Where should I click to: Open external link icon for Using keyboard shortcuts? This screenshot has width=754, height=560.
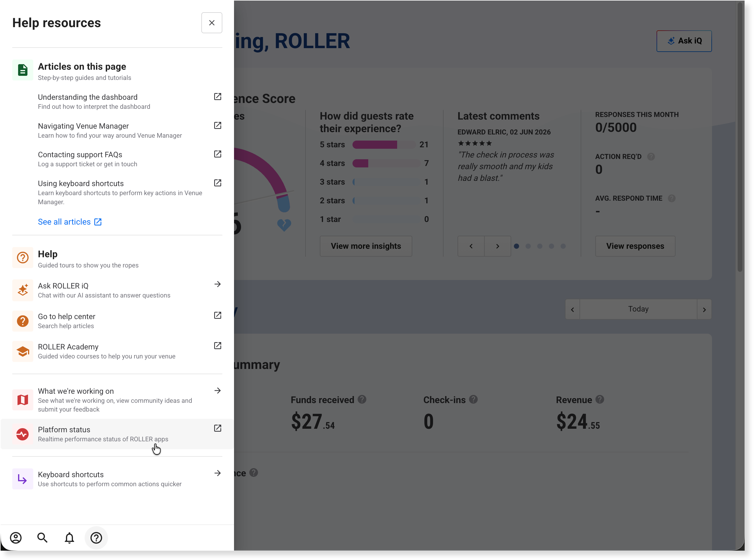(217, 183)
